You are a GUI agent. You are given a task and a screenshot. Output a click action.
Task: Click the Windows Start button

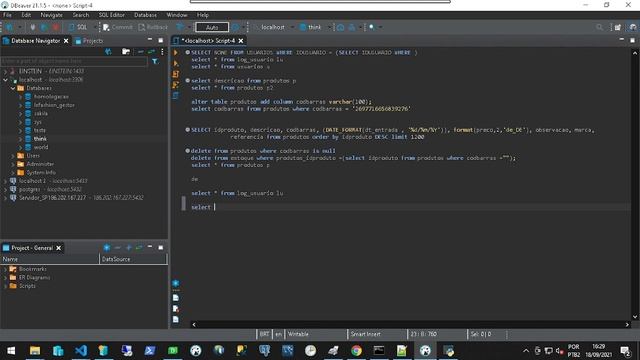point(11,351)
